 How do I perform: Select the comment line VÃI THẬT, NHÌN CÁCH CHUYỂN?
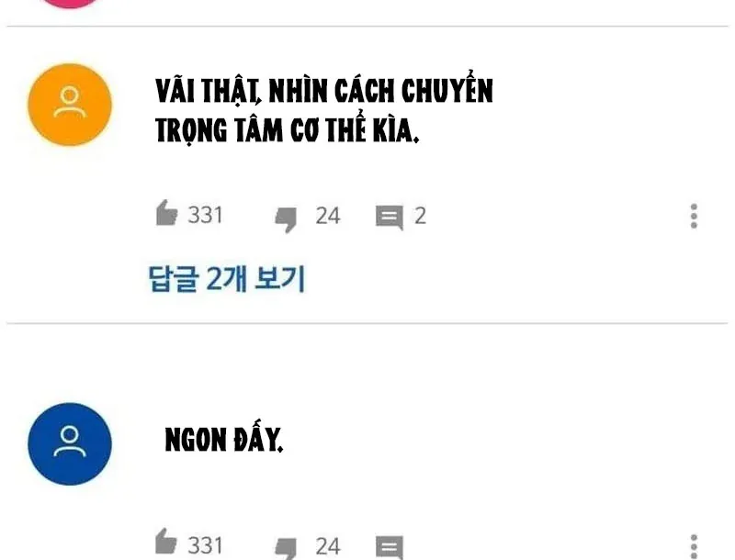(324, 88)
